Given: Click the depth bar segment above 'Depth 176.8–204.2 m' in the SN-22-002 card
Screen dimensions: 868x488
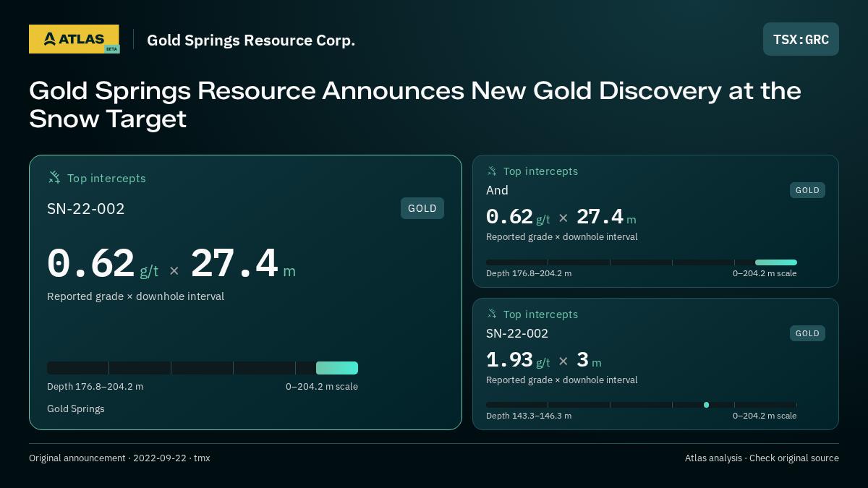Looking at the screenshot, I should [x=337, y=368].
